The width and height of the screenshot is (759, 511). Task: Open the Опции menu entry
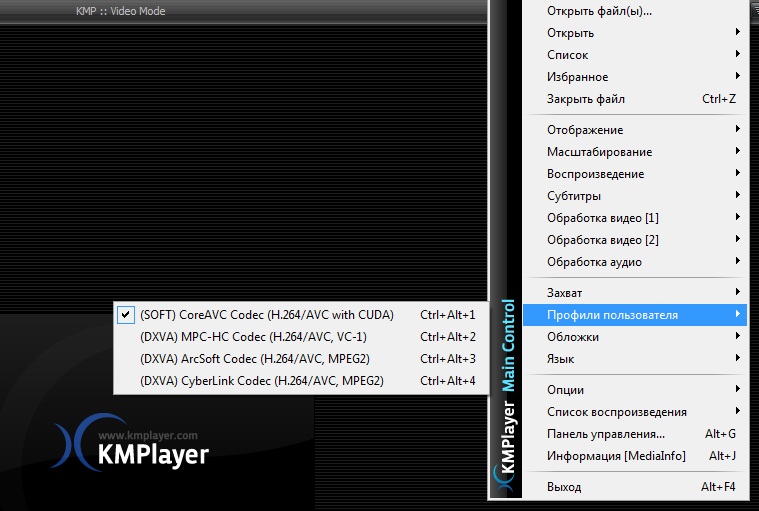(565, 390)
